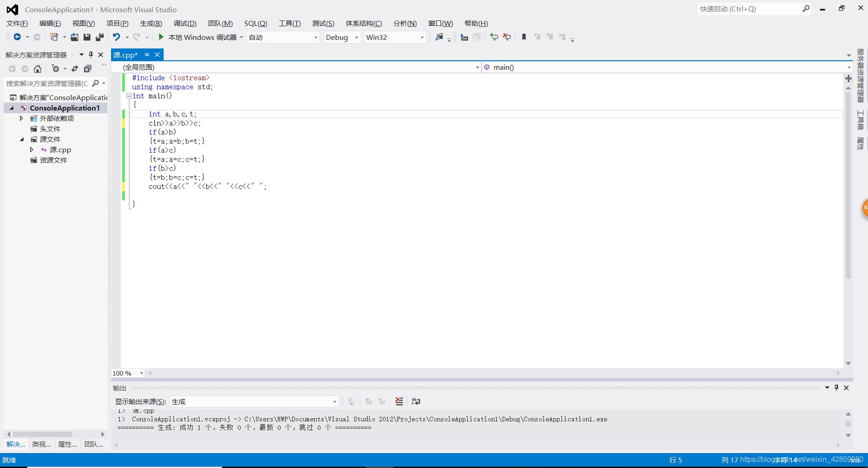
Task: Collapse the main() function outline in editor
Action: (x=129, y=96)
